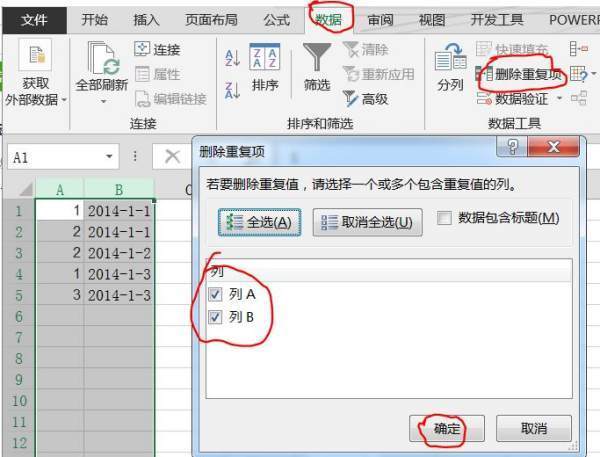Click the 取消 cancel button
600x457 pixels.
tap(534, 428)
